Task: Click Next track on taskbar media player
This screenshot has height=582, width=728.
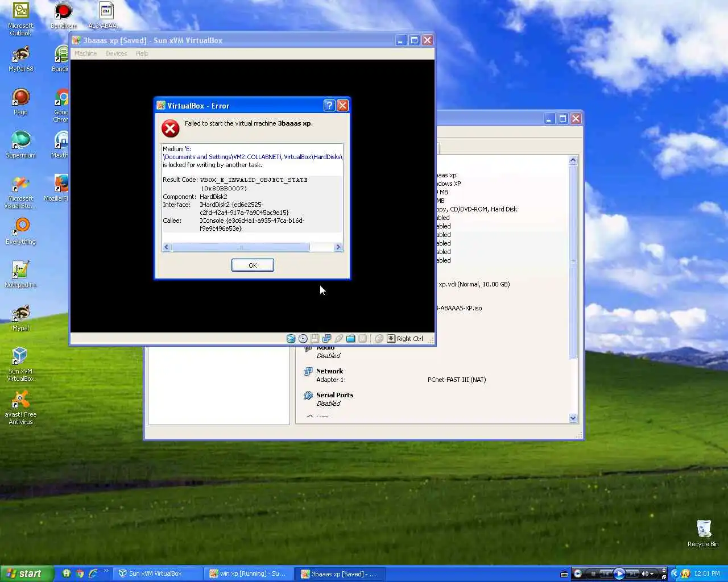Action: click(631, 573)
